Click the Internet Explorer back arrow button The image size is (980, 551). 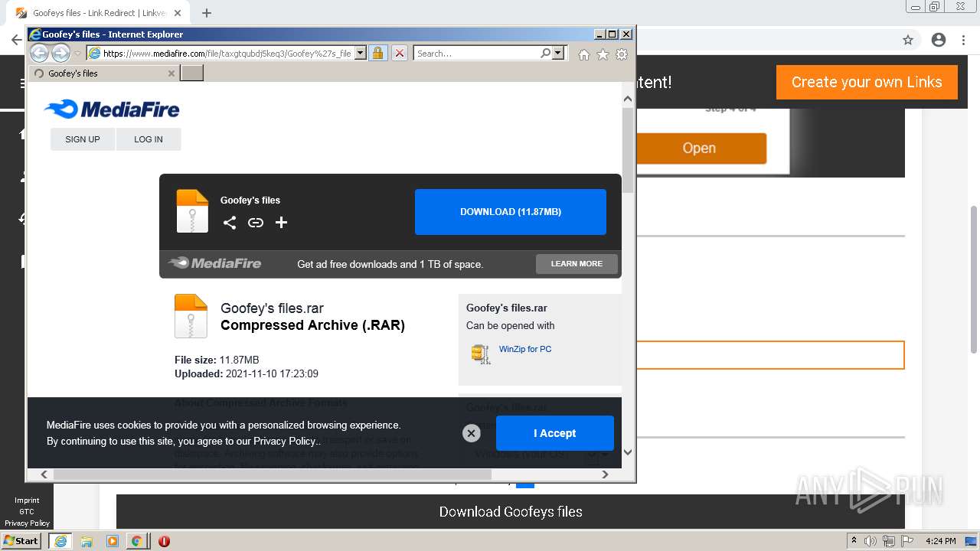[x=39, y=53]
